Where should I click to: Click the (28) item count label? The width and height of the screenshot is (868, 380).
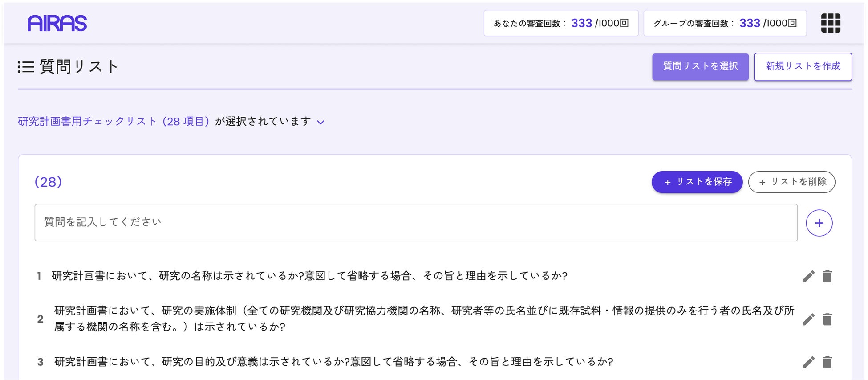pyautogui.click(x=48, y=182)
